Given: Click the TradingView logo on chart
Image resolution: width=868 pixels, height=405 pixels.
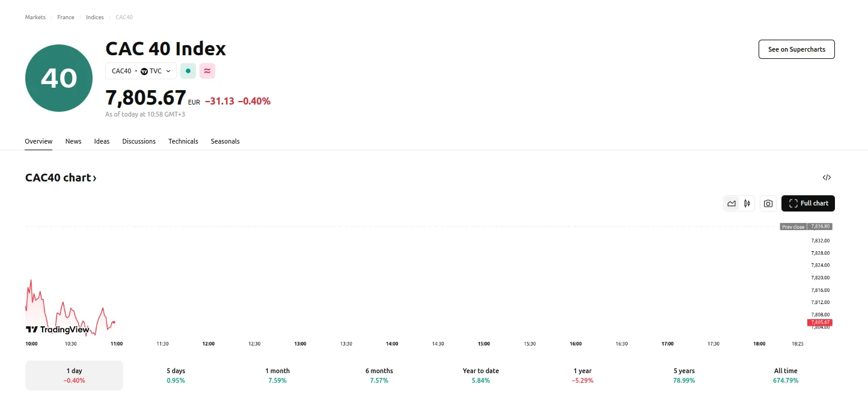Looking at the screenshot, I should click(58, 329).
